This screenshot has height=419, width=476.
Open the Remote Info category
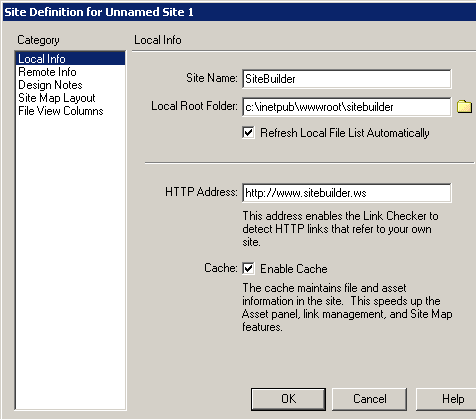click(47, 72)
